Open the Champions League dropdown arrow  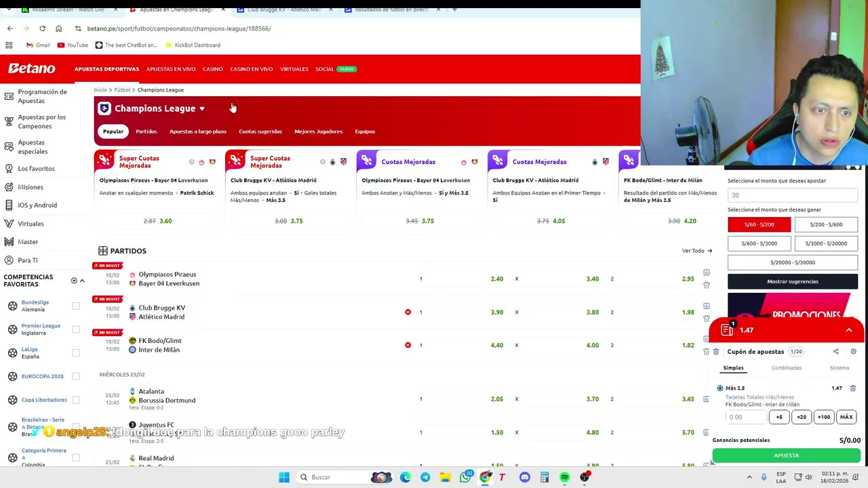(201, 108)
